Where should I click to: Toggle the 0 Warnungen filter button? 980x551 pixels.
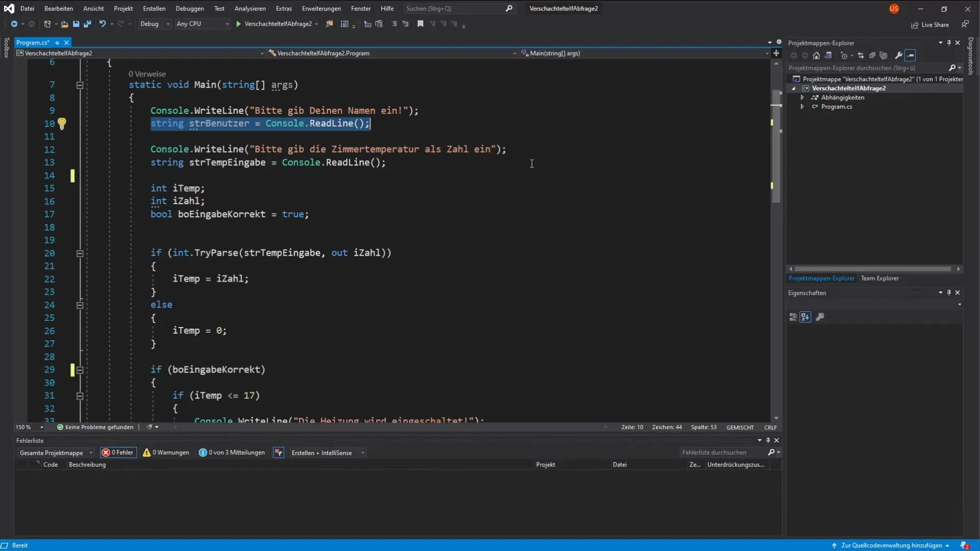tap(166, 453)
